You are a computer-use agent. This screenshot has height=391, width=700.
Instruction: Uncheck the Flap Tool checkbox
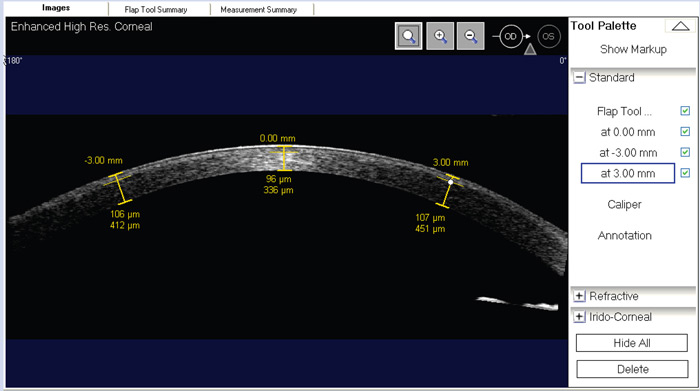[685, 111]
